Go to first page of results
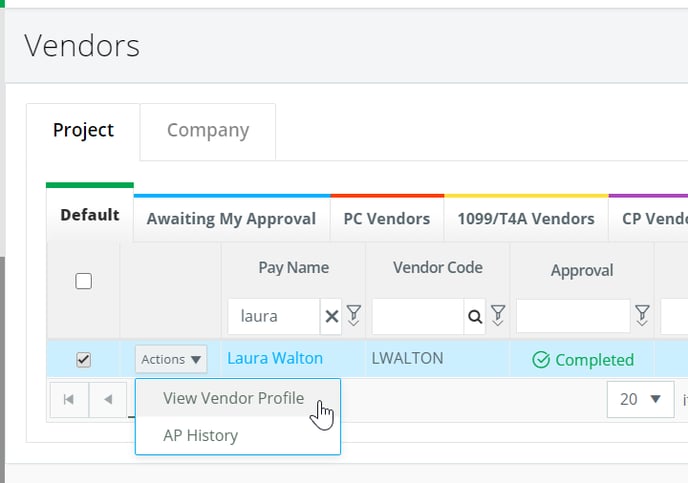 69,400
